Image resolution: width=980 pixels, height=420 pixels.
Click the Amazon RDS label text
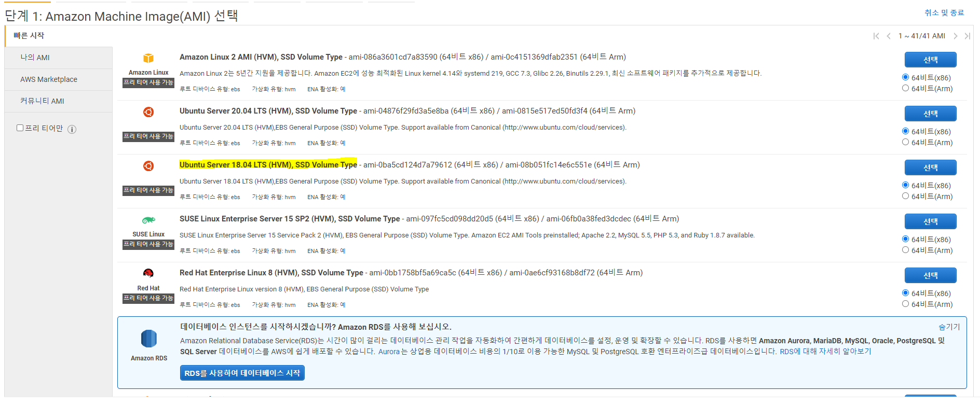click(x=149, y=358)
